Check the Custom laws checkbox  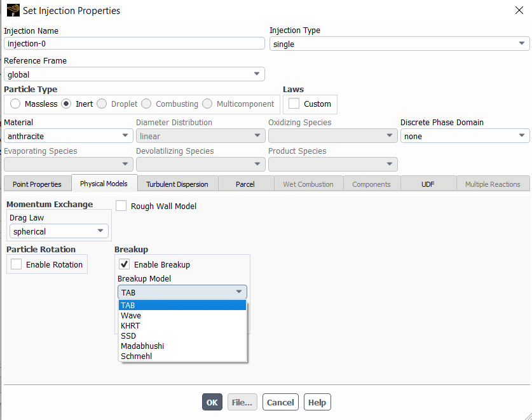(294, 104)
